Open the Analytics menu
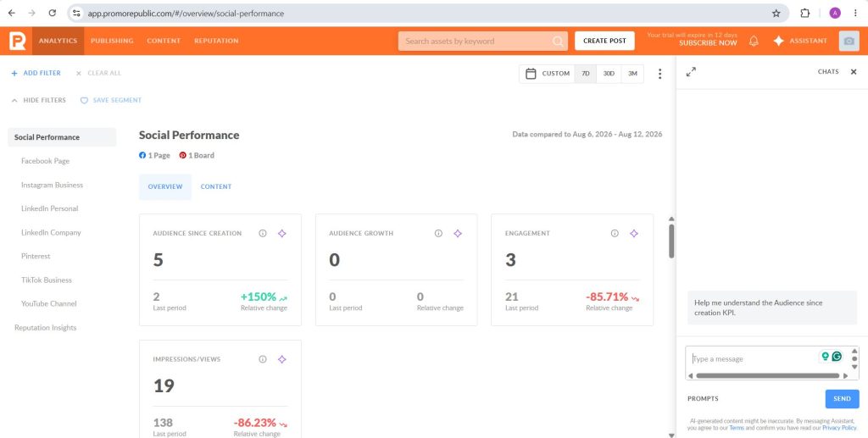 (58, 41)
